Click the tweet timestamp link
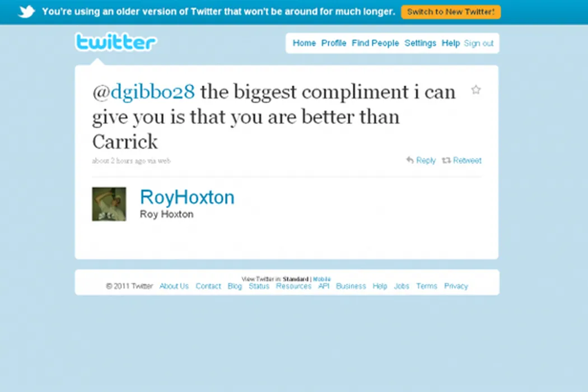Viewport: 588px width, 392px height. click(x=118, y=161)
